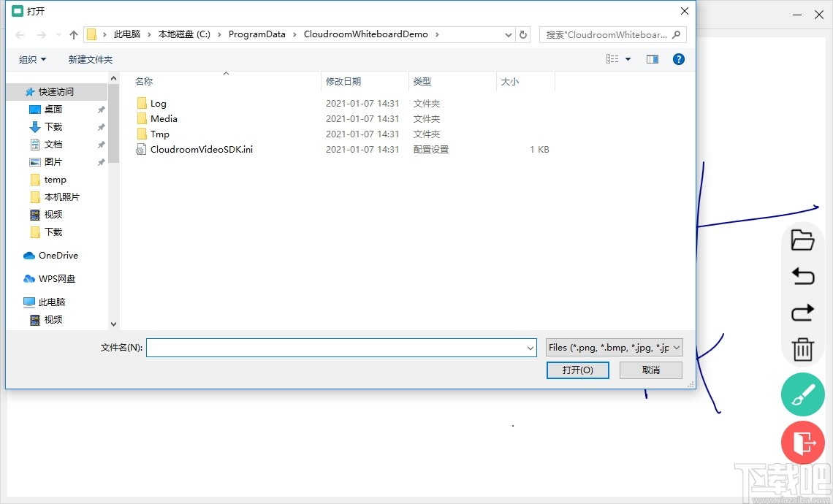
Task: Open the dialog help button
Action: click(x=678, y=59)
